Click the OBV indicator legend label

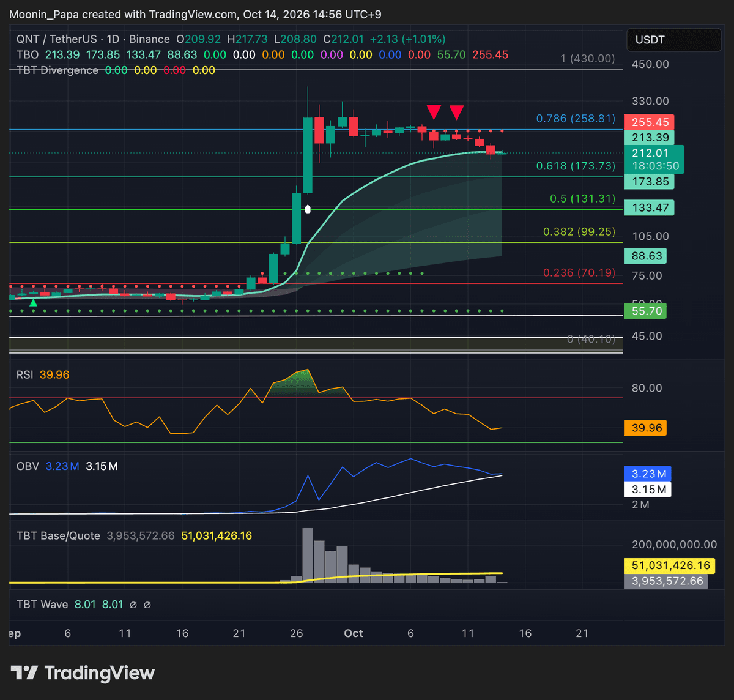[x=28, y=466]
